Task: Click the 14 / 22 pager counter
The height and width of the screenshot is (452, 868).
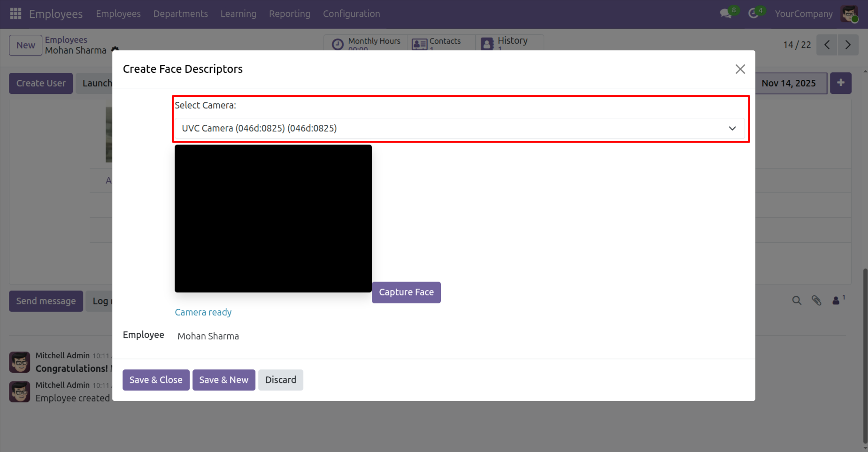Action: pos(797,45)
